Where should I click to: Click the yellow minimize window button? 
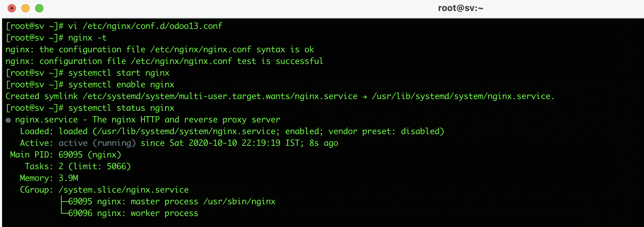pyautogui.click(x=25, y=8)
